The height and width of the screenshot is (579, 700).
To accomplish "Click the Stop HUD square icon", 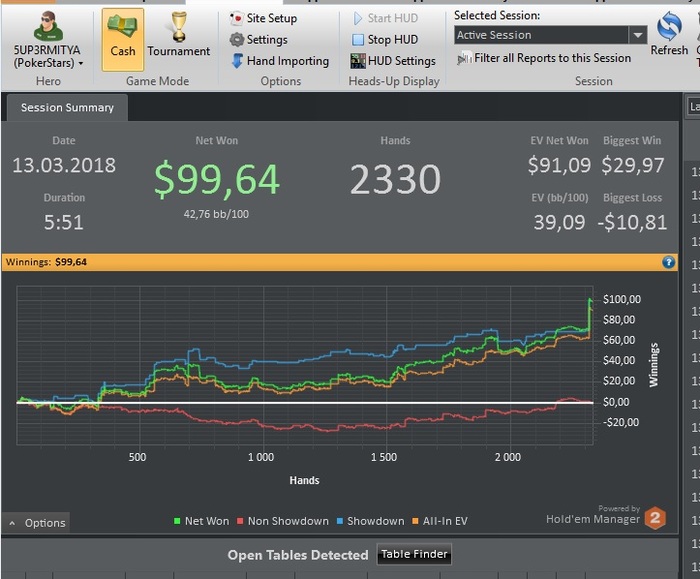I will click(x=358, y=40).
